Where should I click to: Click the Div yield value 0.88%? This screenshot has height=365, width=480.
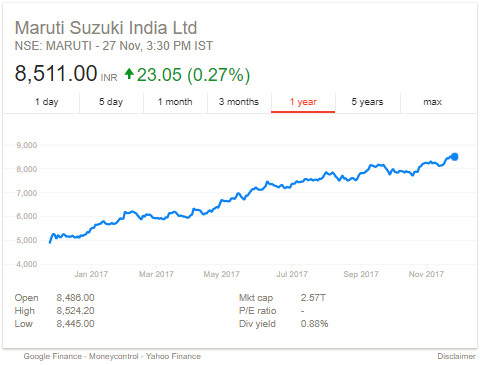pos(314,324)
